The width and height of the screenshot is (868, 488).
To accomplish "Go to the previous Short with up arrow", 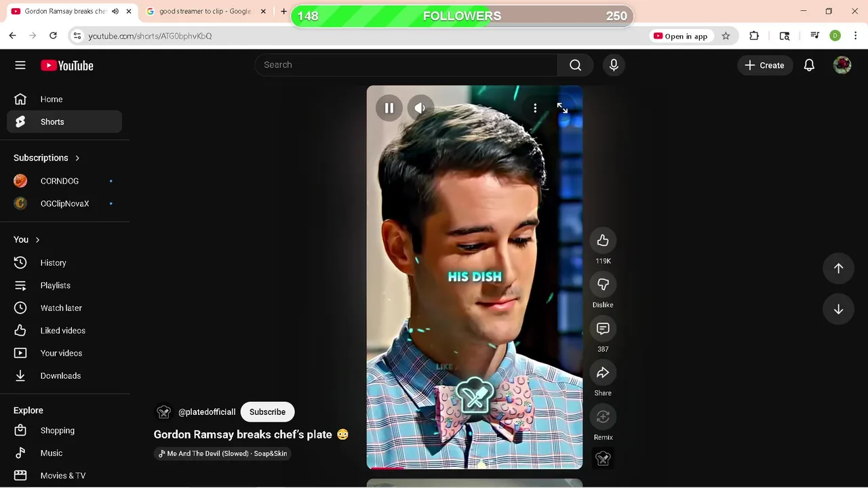I will 838,268.
